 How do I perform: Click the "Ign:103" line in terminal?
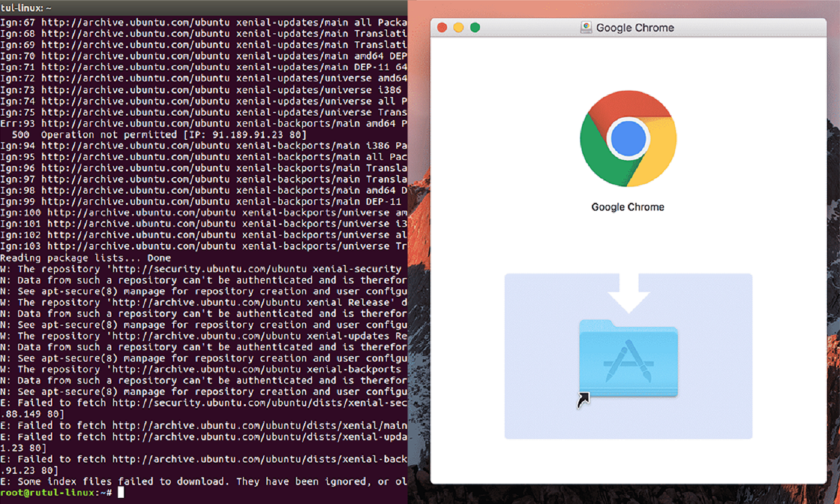[x=203, y=246]
